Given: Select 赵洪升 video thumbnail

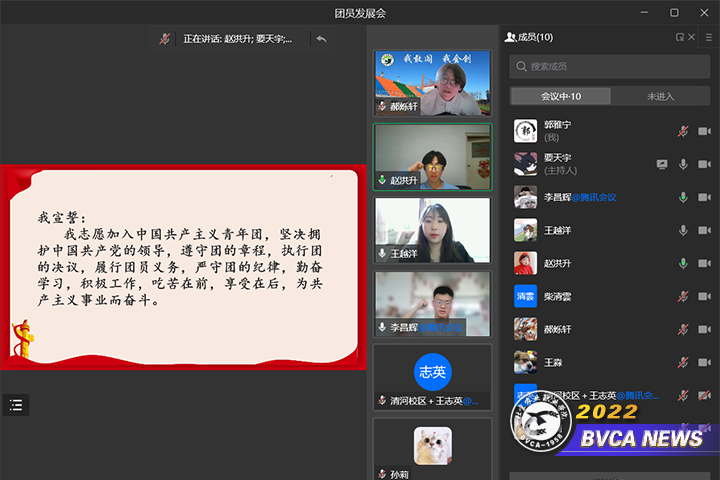Looking at the screenshot, I should [432, 156].
